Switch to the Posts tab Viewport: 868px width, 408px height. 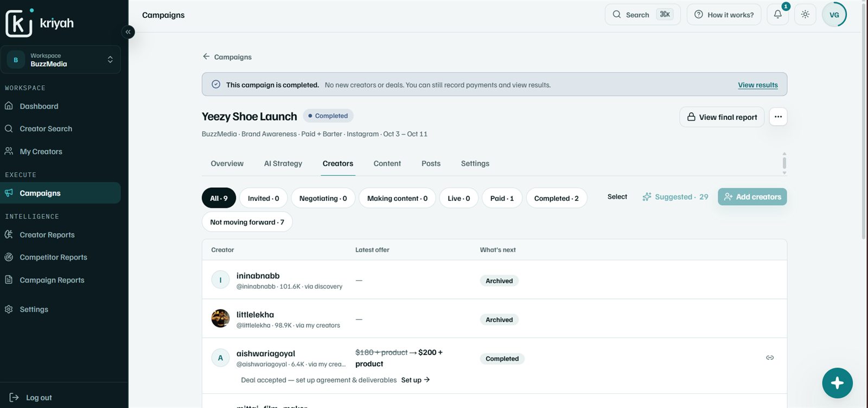431,163
